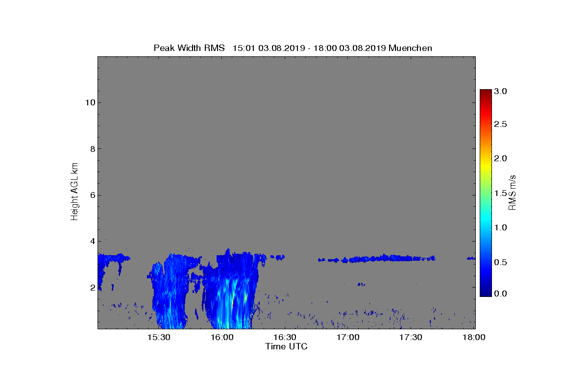Click the dark red top of color bar

pyautogui.click(x=486, y=93)
